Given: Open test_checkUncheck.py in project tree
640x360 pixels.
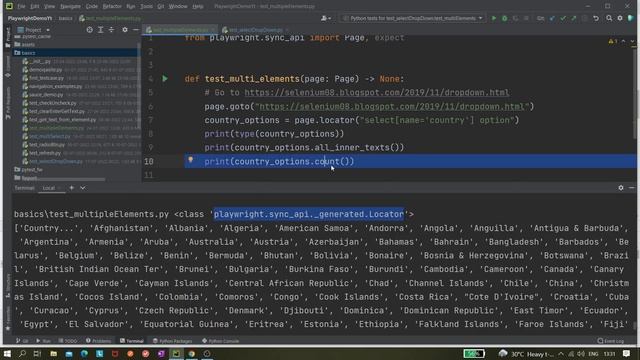Looking at the screenshot, I should [x=53, y=103].
